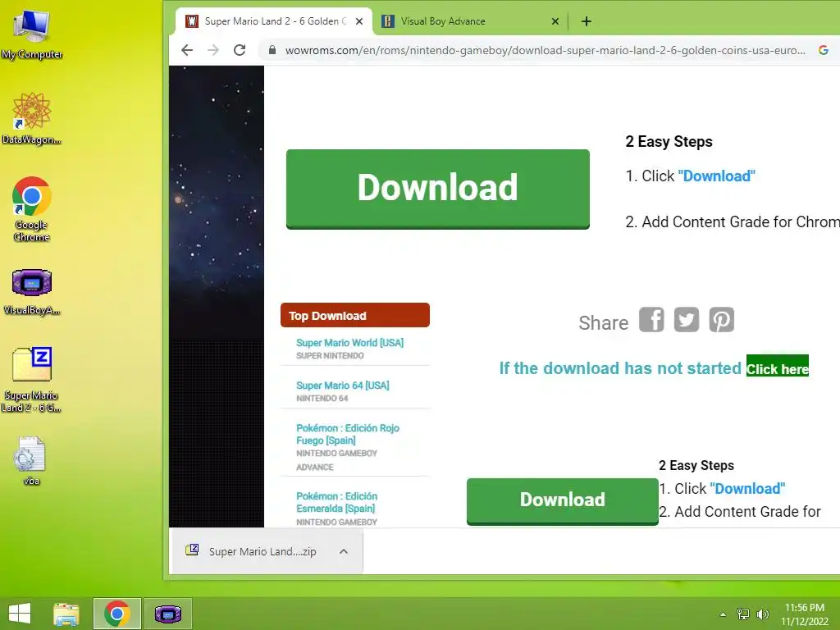Switch to Visual Boy Advance tab
Screen dimensions: 840x630
click(x=470, y=21)
